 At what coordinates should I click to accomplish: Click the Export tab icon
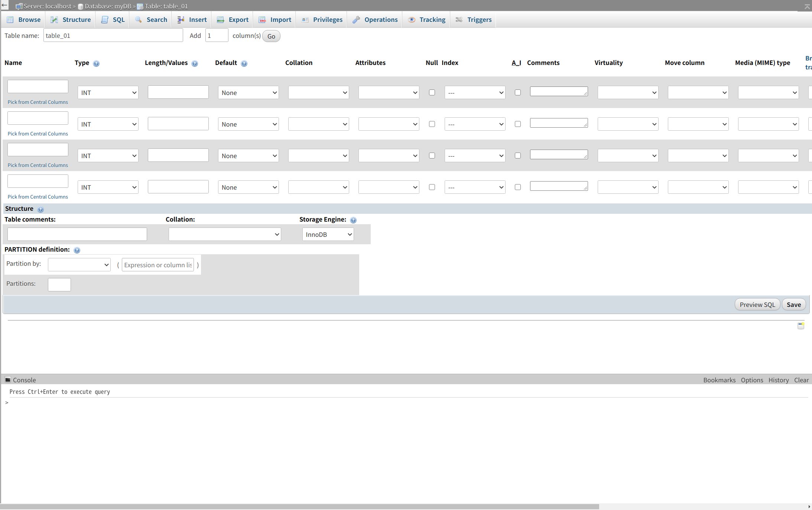click(220, 20)
